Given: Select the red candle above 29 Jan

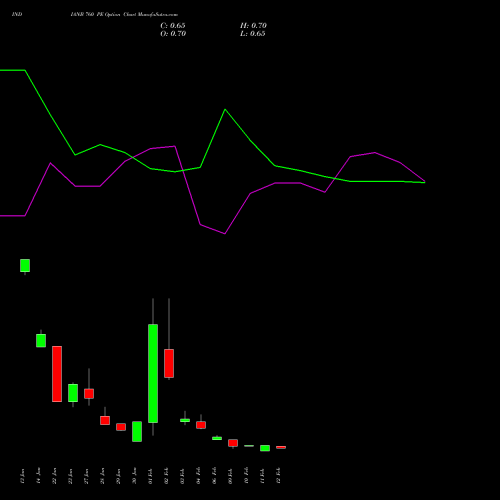Looking at the screenshot, I should coord(121,427).
